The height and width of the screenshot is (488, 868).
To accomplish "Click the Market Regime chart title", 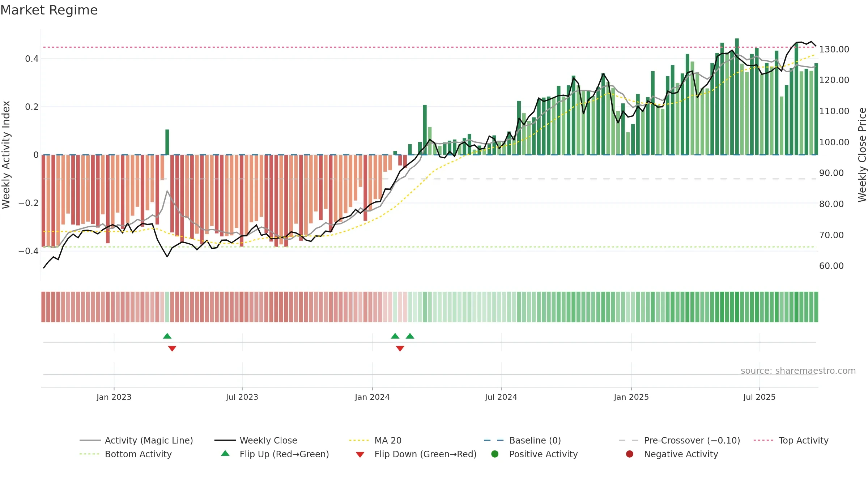I will point(49,10).
